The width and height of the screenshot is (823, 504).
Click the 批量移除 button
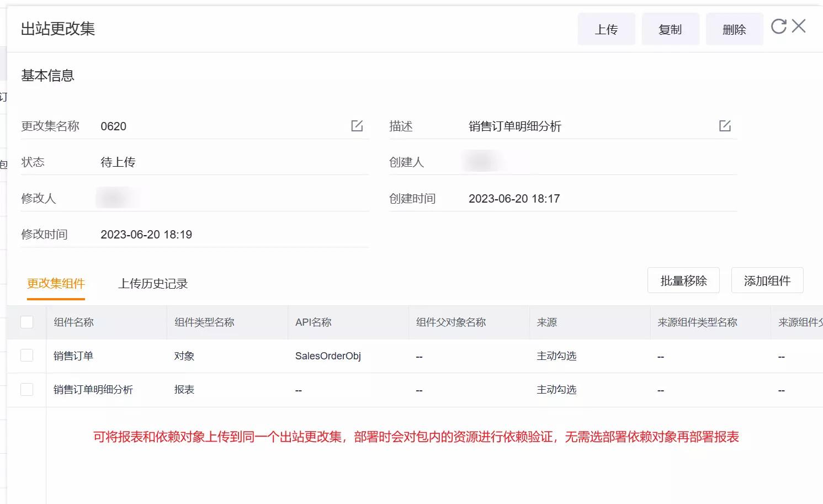pos(683,280)
